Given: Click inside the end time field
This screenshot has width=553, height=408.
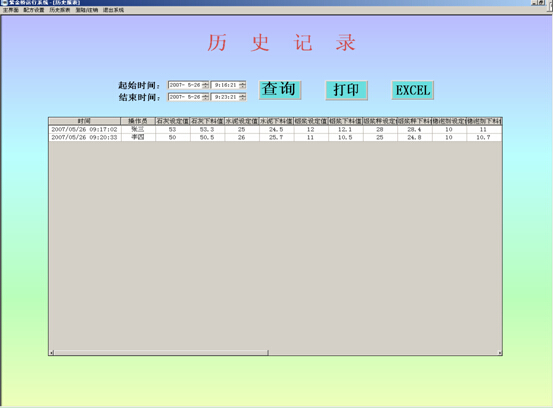Looking at the screenshot, I should (225, 97).
